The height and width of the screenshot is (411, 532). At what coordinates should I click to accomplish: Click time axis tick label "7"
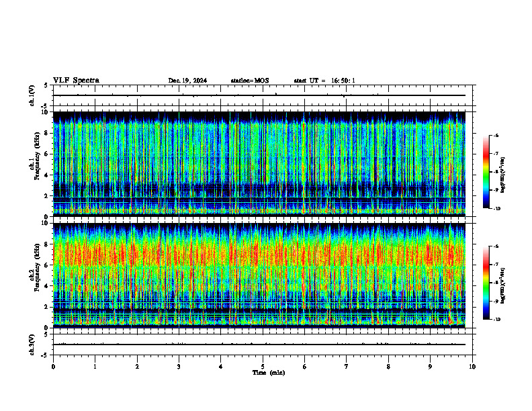point(347,367)
